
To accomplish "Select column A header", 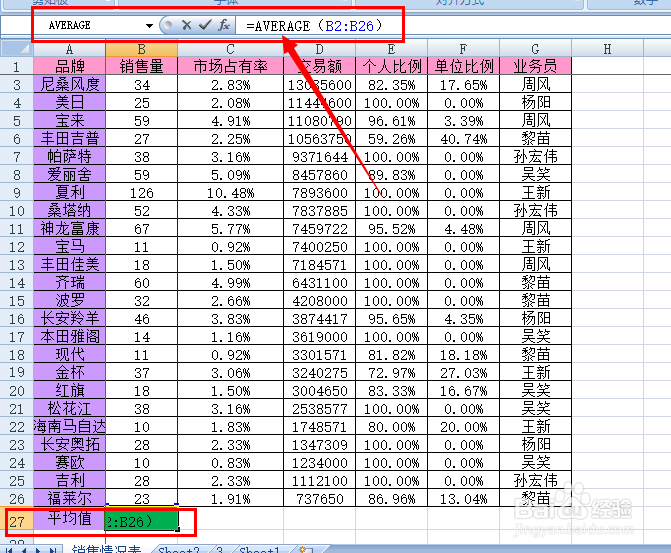I will pyautogui.click(x=70, y=49).
